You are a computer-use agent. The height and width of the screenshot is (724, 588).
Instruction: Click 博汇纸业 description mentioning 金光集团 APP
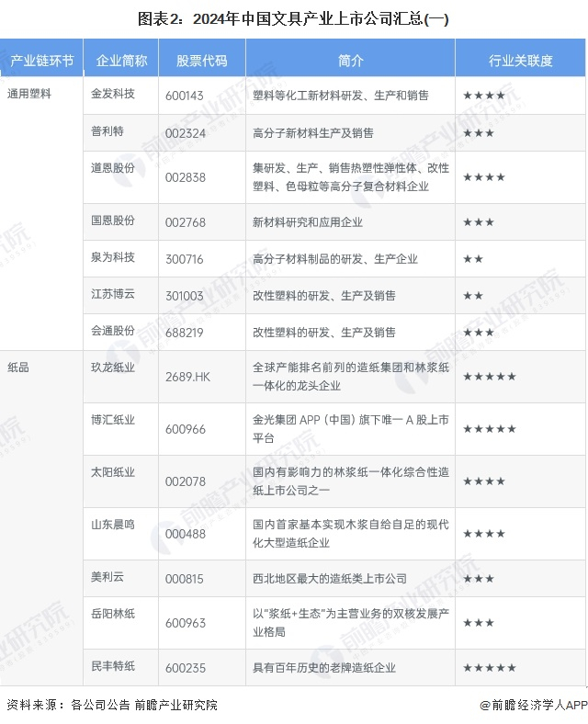(x=351, y=429)
